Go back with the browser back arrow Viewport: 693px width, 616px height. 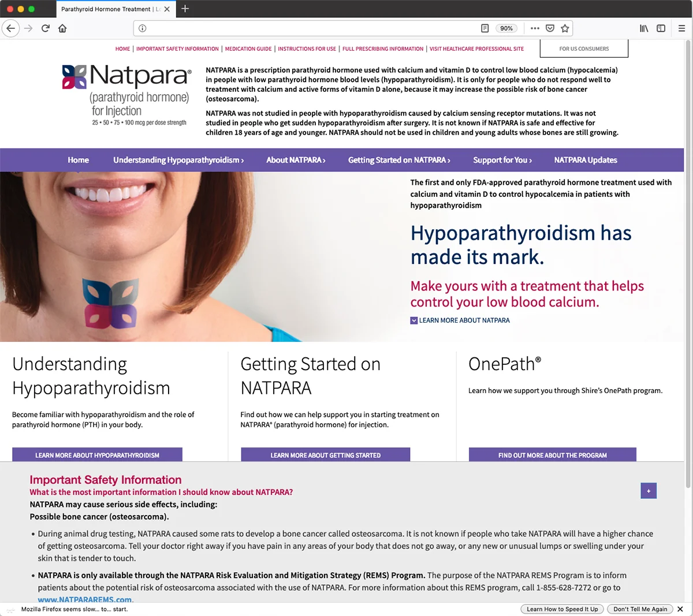point(11,28)
